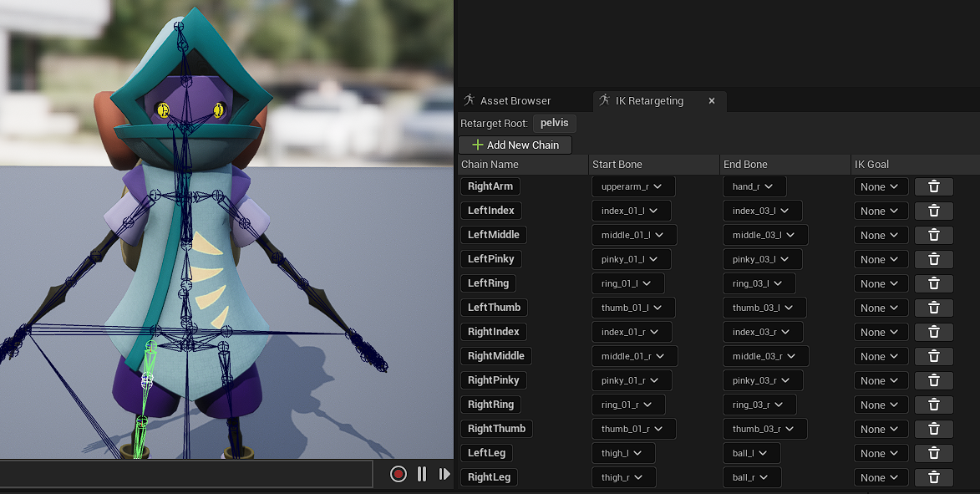The image size is (980, 494).
Task: Open RightArm start bone dropdown upperarm_r
Action: (633, 186)
